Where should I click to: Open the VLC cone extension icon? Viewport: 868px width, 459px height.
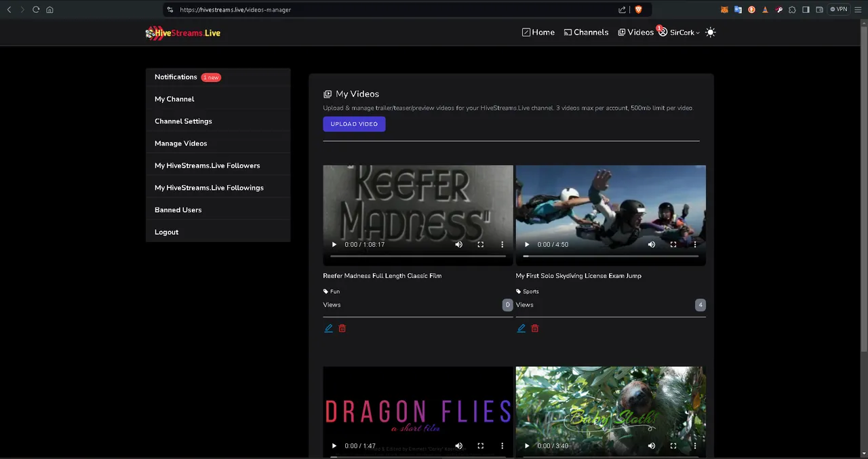click(765, 9)
